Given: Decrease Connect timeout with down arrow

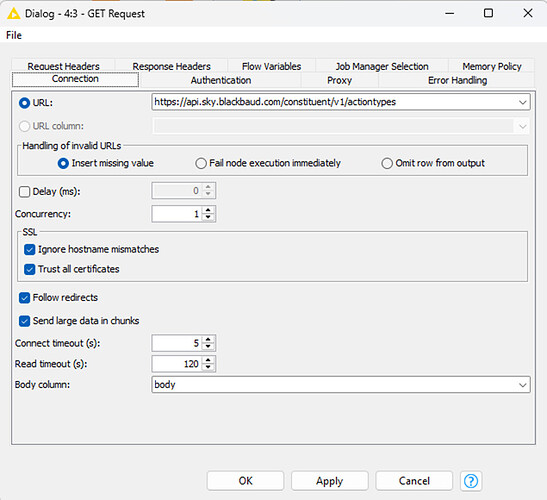Looking at the screenshot, I should coord(208,346).
